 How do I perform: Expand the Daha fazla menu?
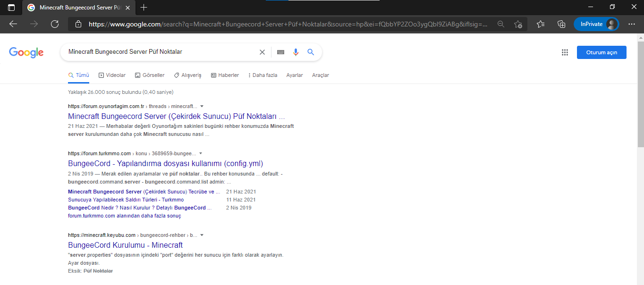(x=263, y=75)
